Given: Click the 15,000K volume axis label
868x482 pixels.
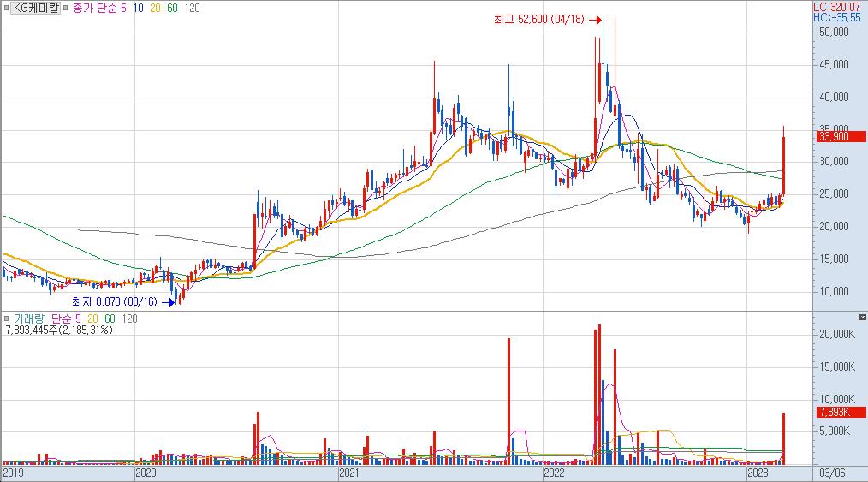Looking at the screenshot, I should pos(836,367).
